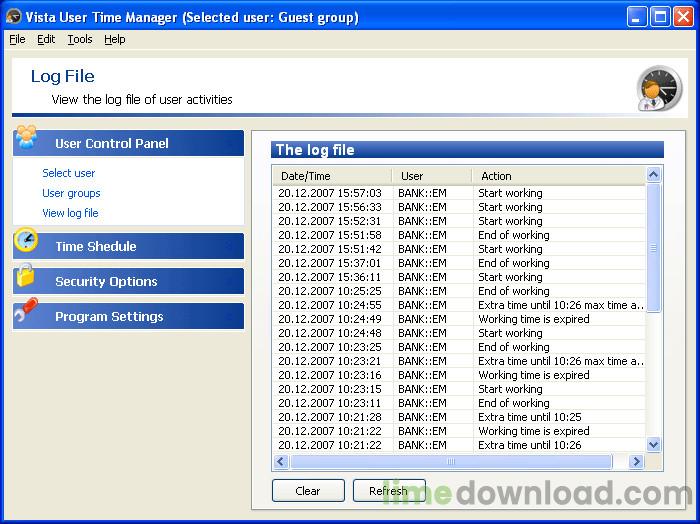The image size is (700, 524).
Task: Minimize the Vista User Time Manager window
Action: 637,17
